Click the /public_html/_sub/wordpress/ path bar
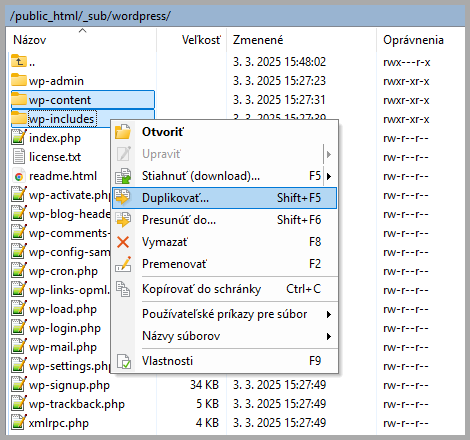The height and width of the screenshot is (440, 470). [x=235, y=16]
